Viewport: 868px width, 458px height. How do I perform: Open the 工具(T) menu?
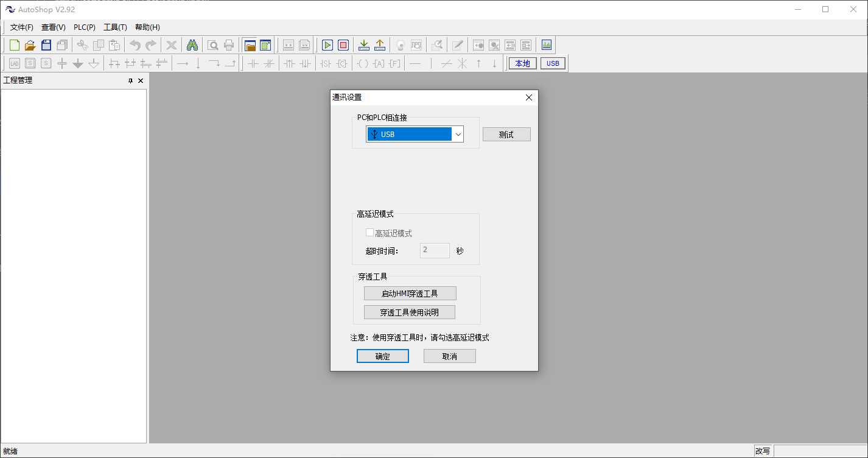(115, 27)
